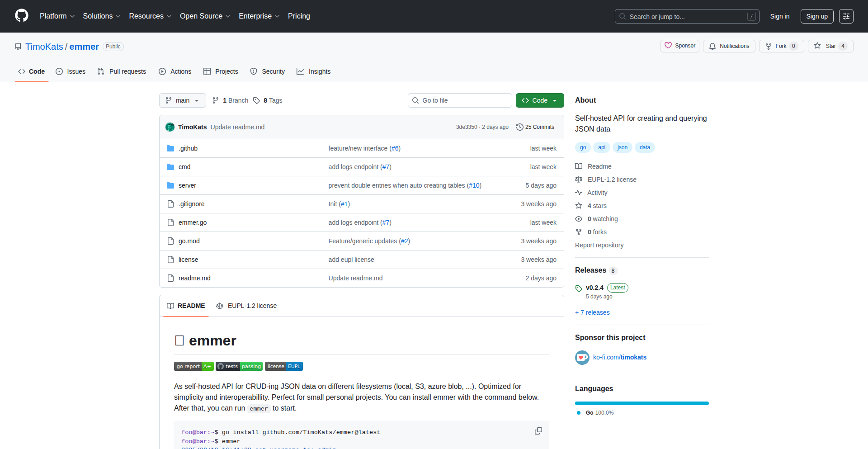Open the .github folder
This screenshot has height=449, width=868.
point(188,148)
